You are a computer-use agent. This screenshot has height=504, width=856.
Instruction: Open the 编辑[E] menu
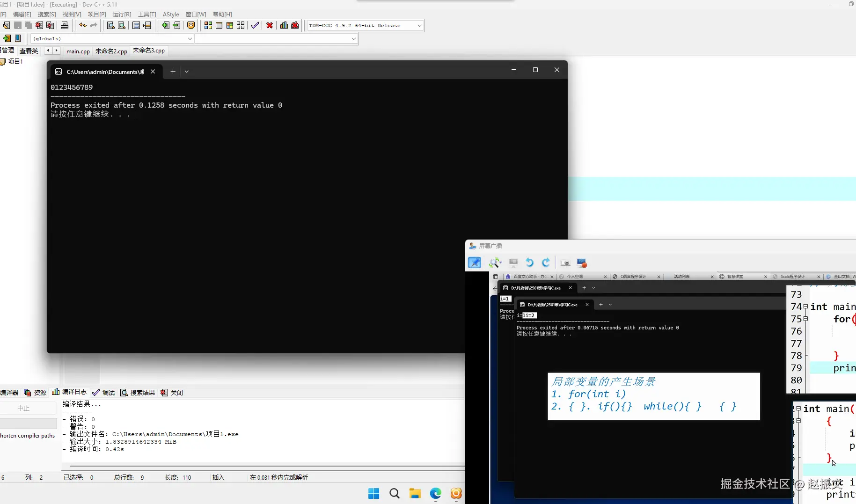coord(22,14)
